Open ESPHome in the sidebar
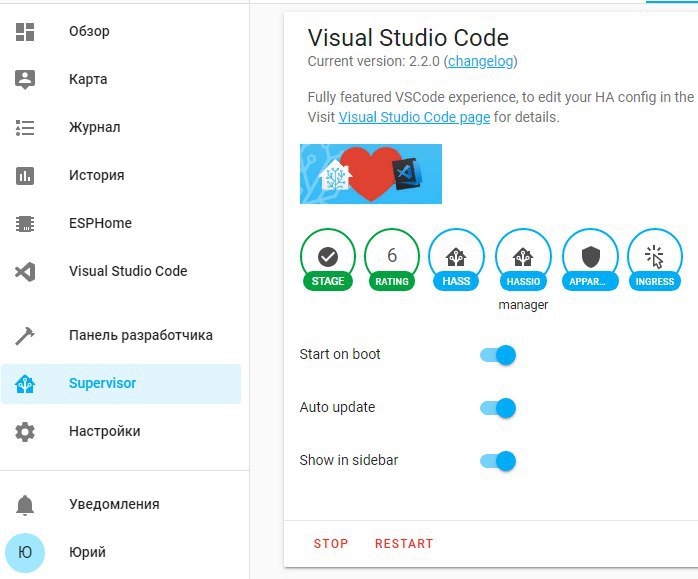This screenshot has width=698, height=579. (121, 224)
